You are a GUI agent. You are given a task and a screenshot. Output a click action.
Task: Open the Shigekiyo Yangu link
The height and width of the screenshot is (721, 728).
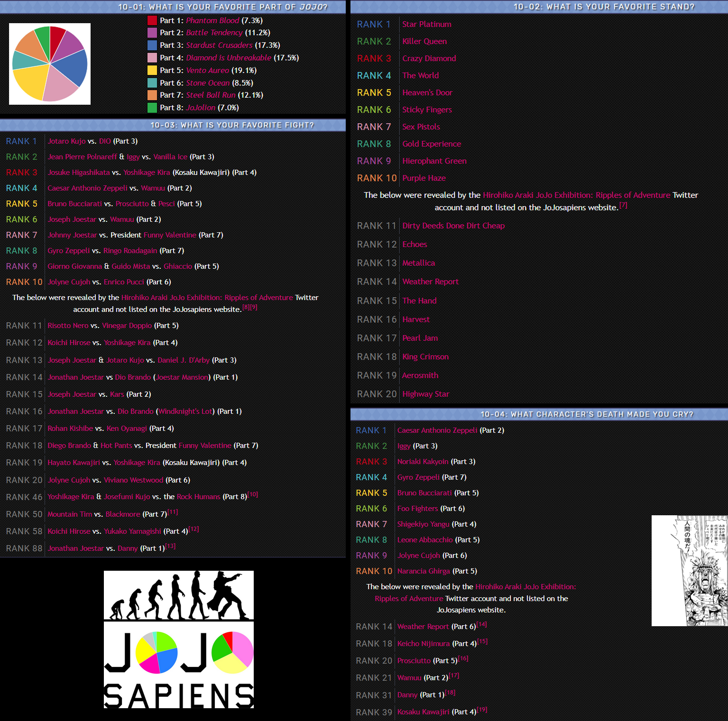[423, 524]
